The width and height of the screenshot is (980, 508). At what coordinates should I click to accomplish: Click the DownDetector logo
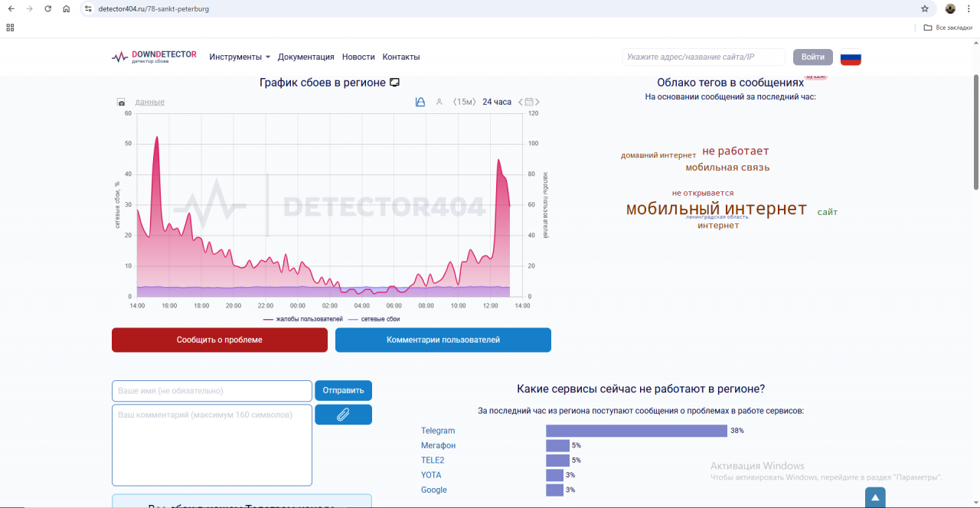154,57
